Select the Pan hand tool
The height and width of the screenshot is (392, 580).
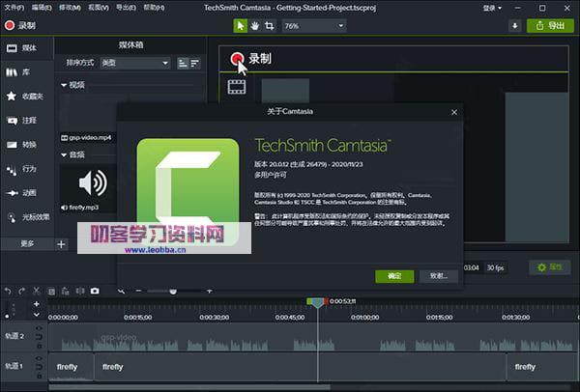[255, 26]
